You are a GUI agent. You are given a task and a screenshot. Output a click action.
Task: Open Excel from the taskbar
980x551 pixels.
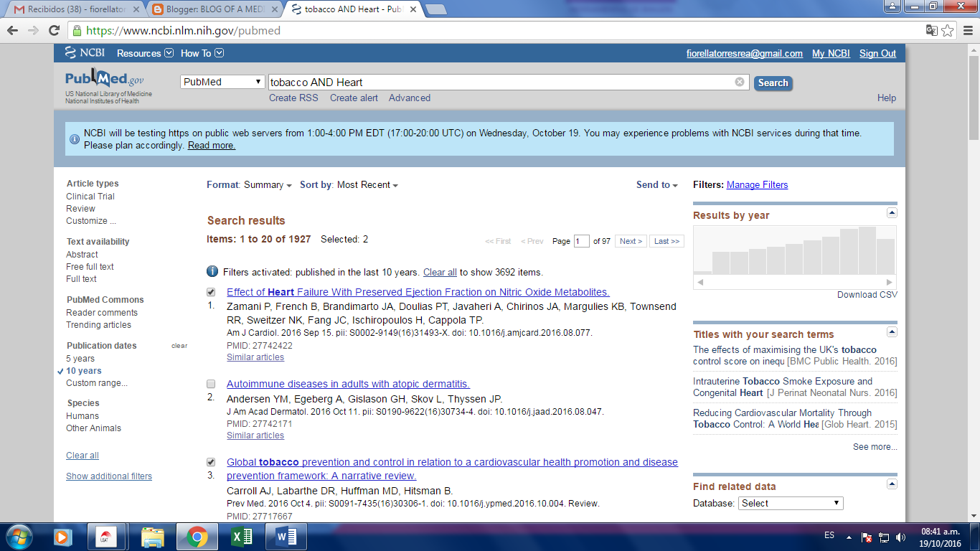tap(241, 537)
